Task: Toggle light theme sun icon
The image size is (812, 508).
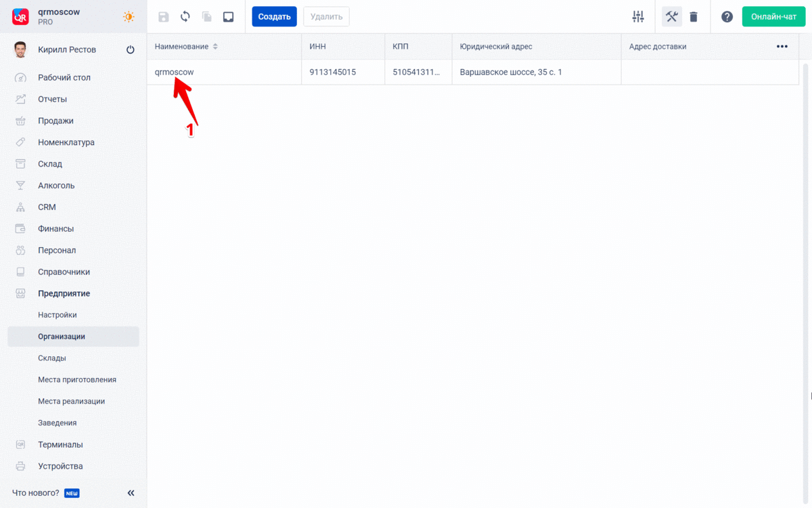Action: (129, 17)
